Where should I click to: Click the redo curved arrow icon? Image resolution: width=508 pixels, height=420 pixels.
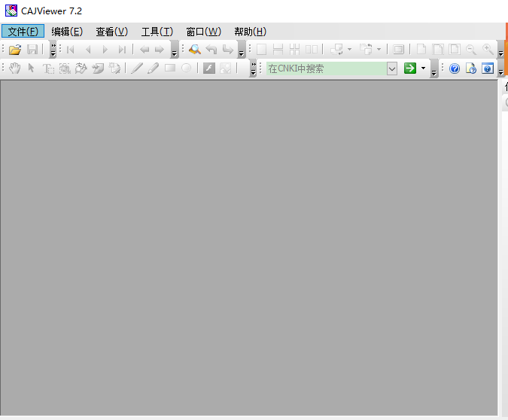(x=228, y=50)
